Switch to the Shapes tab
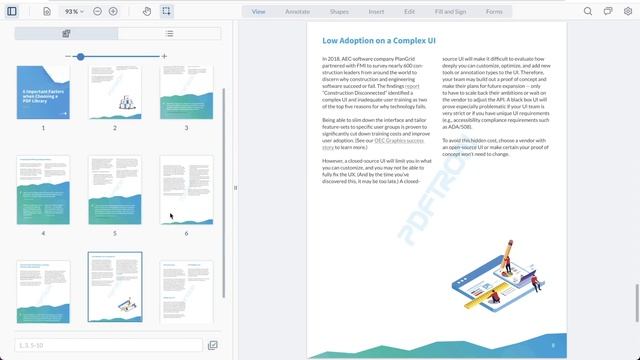The image size is (640, 360). [339, 11]
